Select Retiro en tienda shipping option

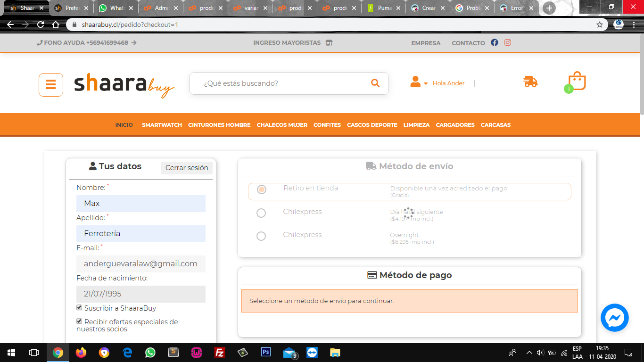pos(262,189)
